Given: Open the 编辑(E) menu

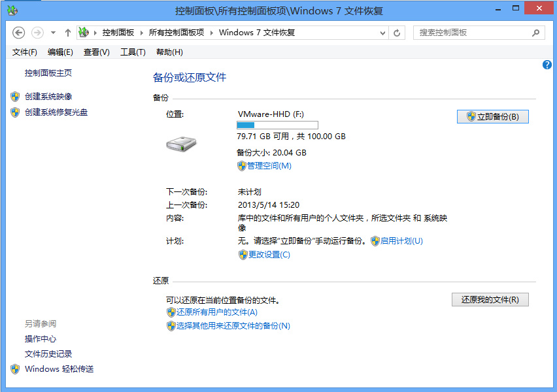Looking at the screenshot, I should [x=60, y=52].
